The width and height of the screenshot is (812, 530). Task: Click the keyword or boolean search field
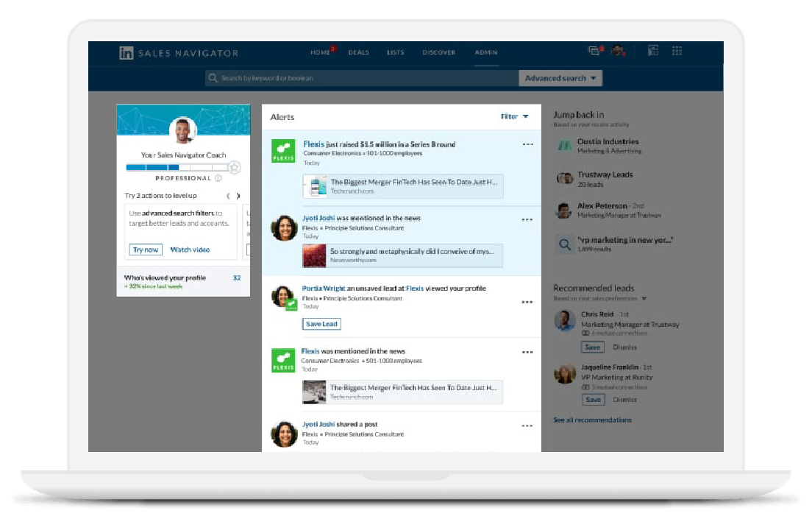[361, 78]
